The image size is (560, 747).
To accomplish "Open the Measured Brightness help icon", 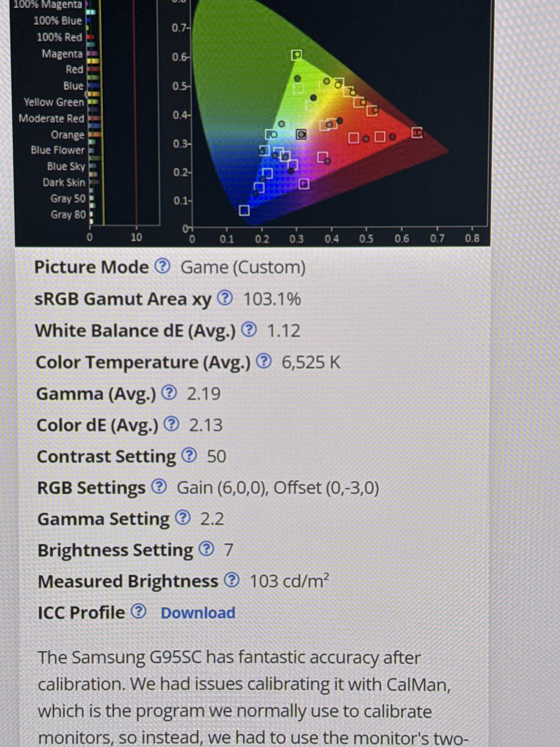I will [232, 580].
